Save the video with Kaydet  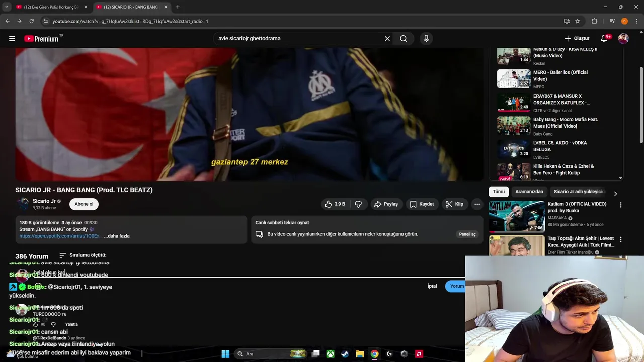pos(422,204)
